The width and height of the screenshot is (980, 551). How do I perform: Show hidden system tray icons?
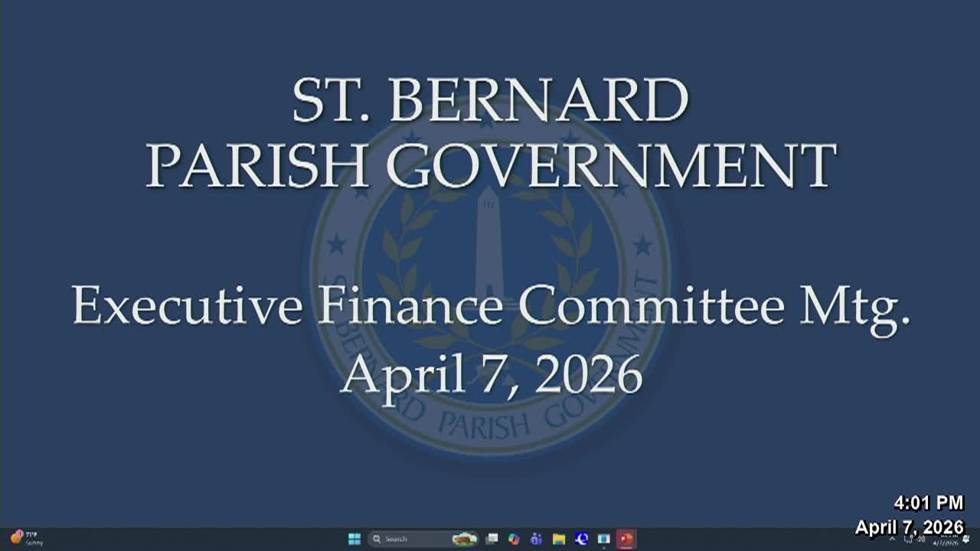click(892, 540)
